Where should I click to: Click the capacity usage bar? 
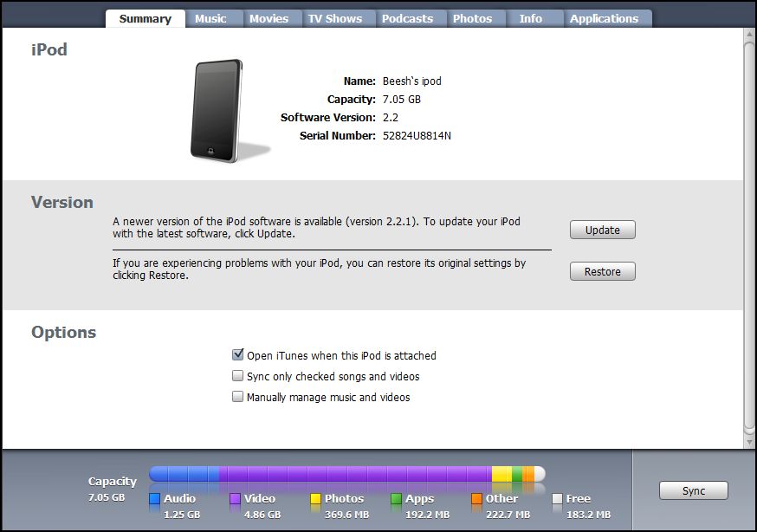[346, 474]
